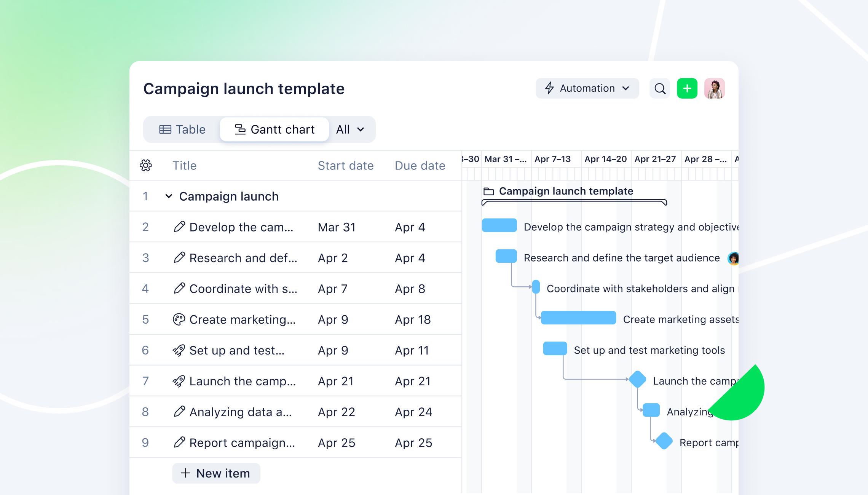
Task: Open your profile avatar in the top right
Action: 715,88
